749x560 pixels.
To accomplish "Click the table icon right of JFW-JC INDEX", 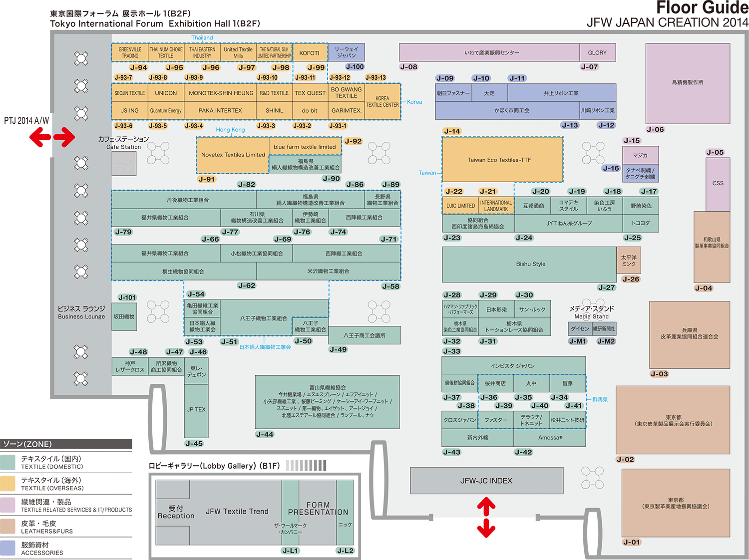I will [593, 478].
